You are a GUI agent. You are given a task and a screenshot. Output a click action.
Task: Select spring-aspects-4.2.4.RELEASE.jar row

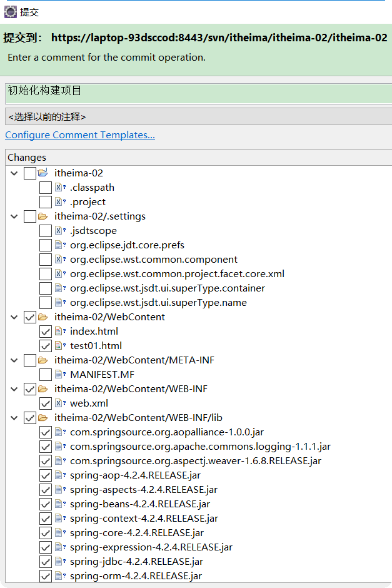pos(144,489)
